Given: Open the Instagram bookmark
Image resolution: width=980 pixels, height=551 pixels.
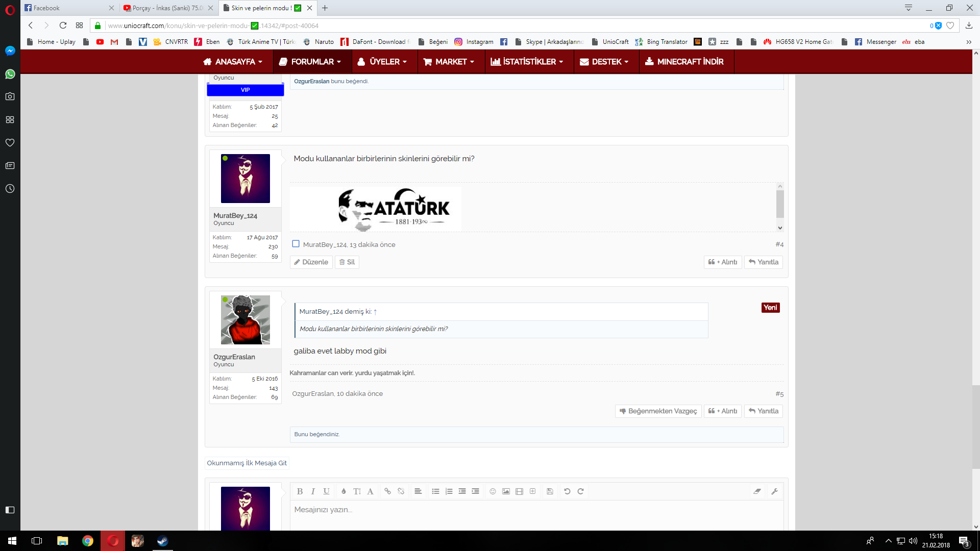Looking at the screenshot, I should tap(474, 42).
